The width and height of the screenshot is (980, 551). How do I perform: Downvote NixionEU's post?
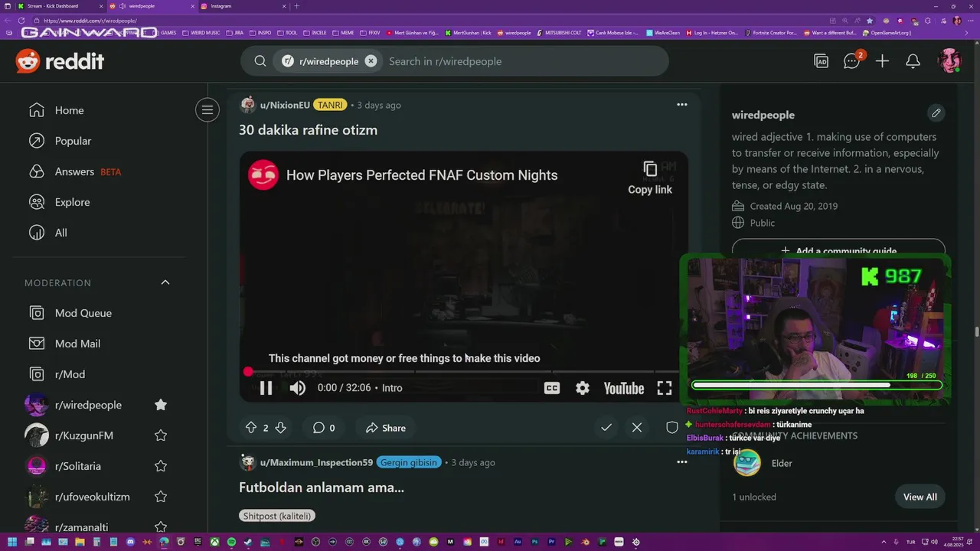(x=280, y=428)
